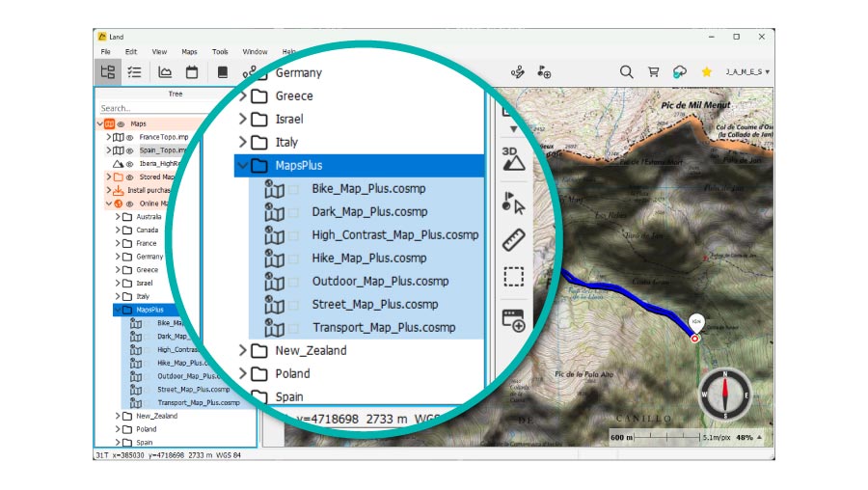Screen dimensions: 868x490
Task: Toggle visibility eye for Stored Maps
Action: coord(129,177)
